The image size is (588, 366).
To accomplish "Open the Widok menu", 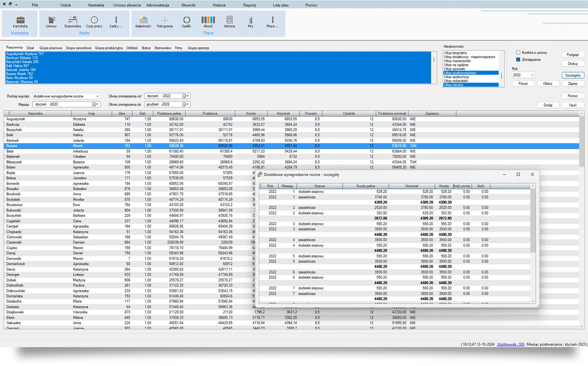I will click(x=66, y=5).
